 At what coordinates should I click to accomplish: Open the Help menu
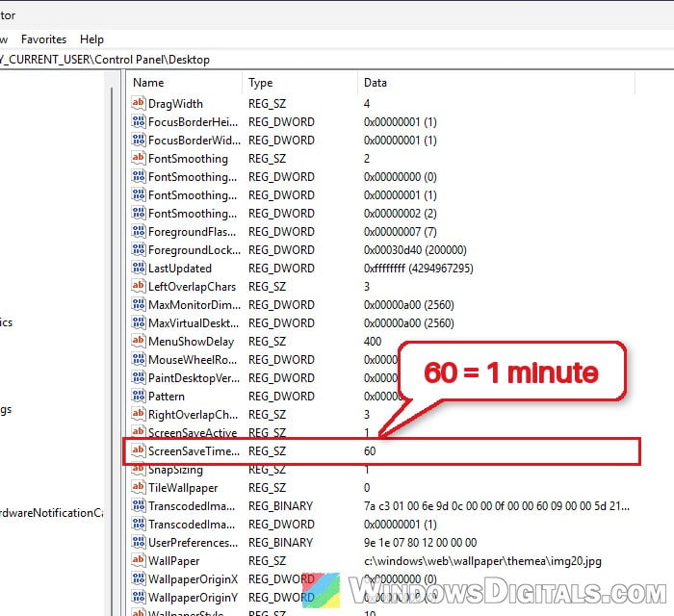click(91, 39)
